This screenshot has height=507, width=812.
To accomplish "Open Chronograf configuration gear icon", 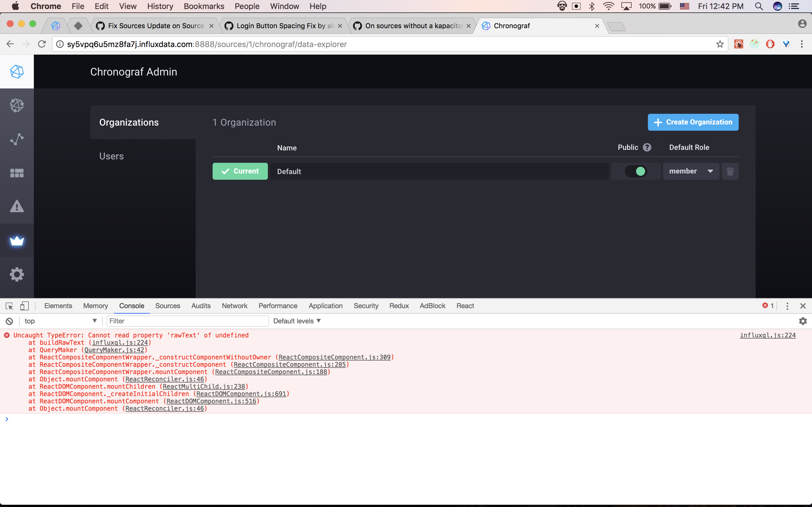I will point(17,274).
